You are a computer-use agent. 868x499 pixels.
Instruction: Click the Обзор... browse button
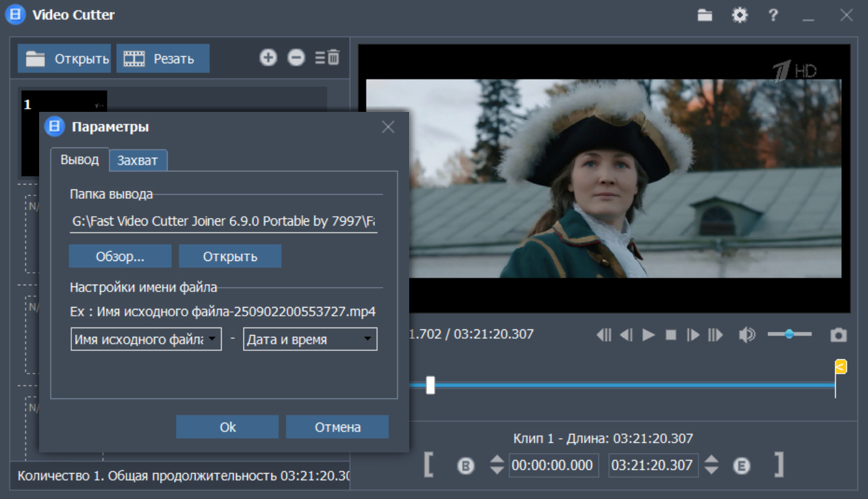(x=120, y=256)
